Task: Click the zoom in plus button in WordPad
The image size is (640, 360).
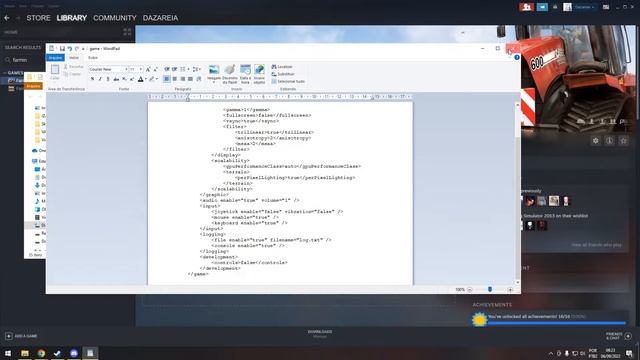Action: point(510,290)
